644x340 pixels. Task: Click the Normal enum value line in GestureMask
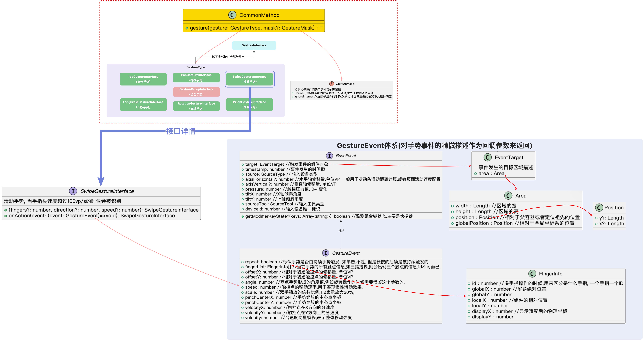(334, 93)
